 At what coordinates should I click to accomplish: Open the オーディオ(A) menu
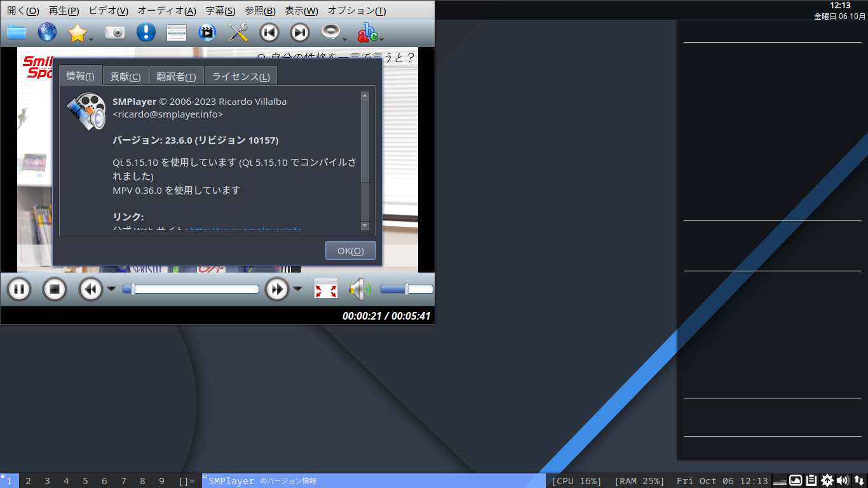pyautogui.click(x=167, y=10)
